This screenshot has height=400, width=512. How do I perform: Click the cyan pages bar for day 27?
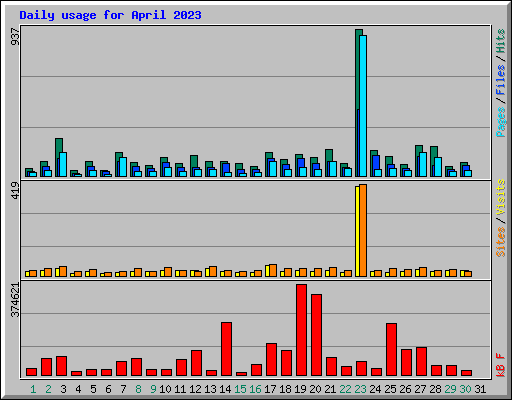(423, 164)
